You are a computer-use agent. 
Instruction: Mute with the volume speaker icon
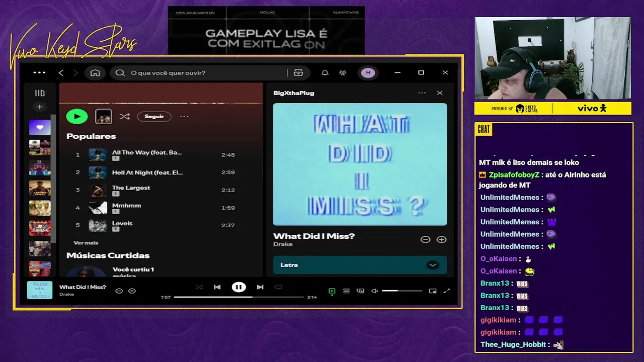click(x=374, y=291)
